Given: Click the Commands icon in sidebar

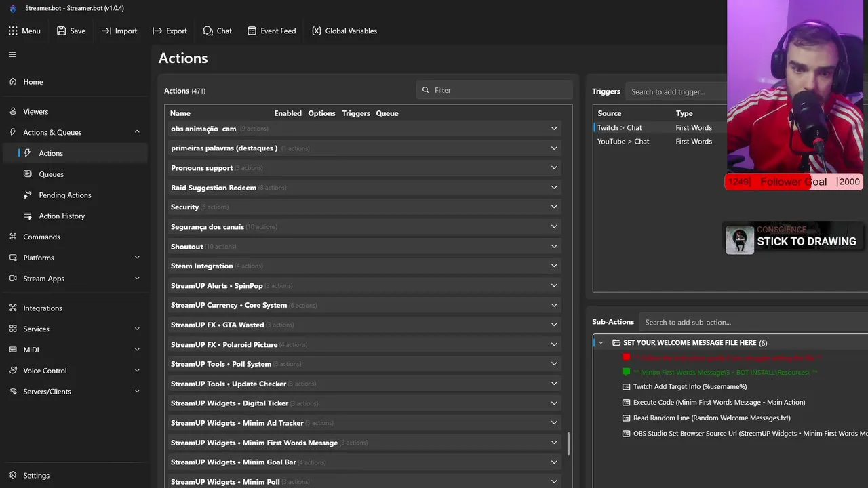Looking at the screenshot, I should pos(13,237).
